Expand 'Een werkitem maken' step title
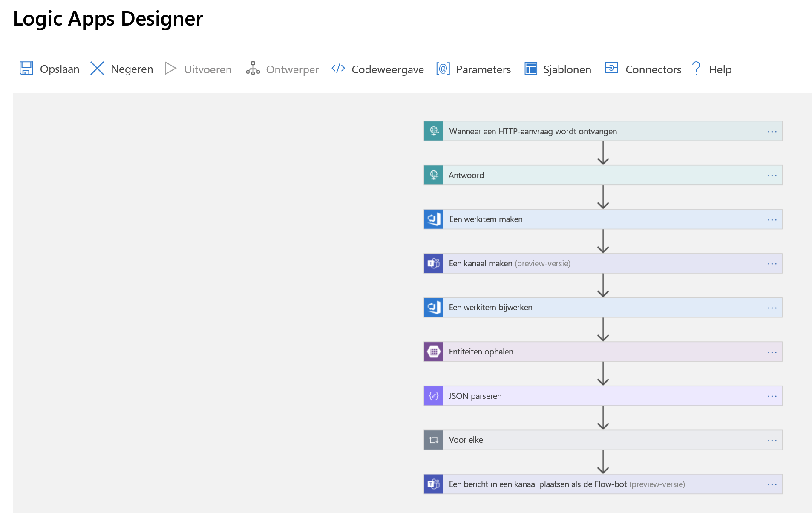This screenshot has height=513, width=812. (x=486, y=219)
